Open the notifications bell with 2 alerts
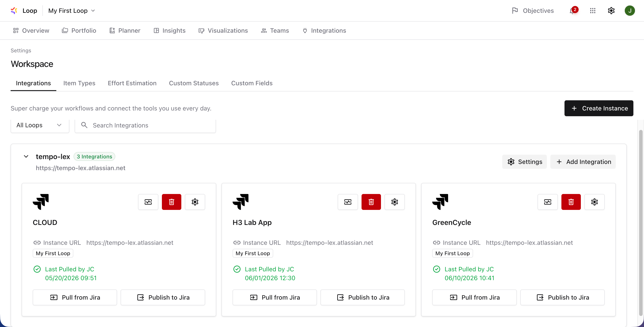644x327 pixels. click(x=573, y=11)
